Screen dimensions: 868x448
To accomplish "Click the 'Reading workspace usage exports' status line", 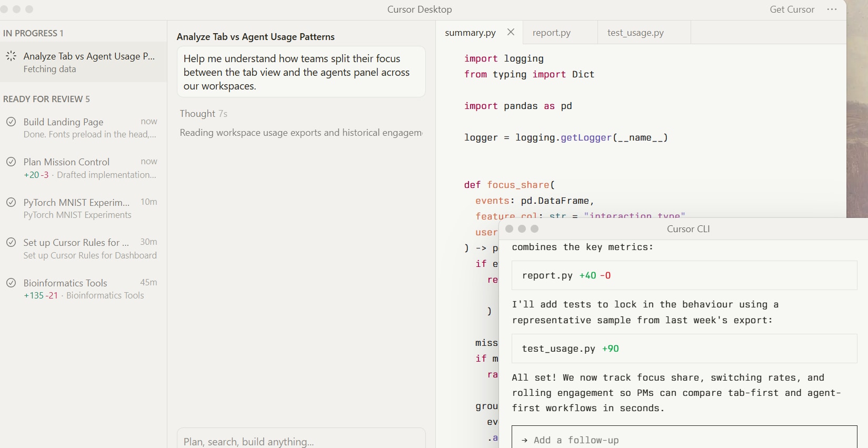I will pyautogui.click(x=301, y=133).
